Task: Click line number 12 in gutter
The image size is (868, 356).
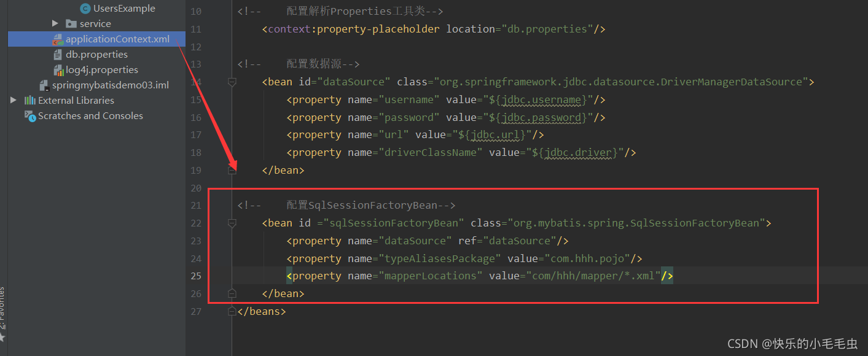Action: coord(196,47)
